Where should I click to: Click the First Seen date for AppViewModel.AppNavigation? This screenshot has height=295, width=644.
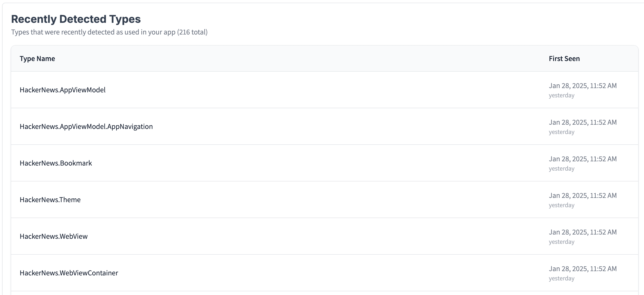pyautogui.click(x=583, y=122)
